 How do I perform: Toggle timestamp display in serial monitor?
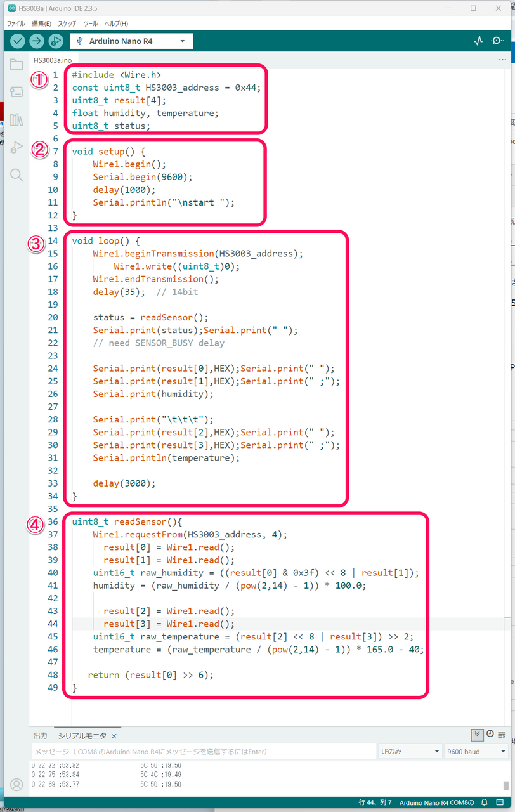490,734
